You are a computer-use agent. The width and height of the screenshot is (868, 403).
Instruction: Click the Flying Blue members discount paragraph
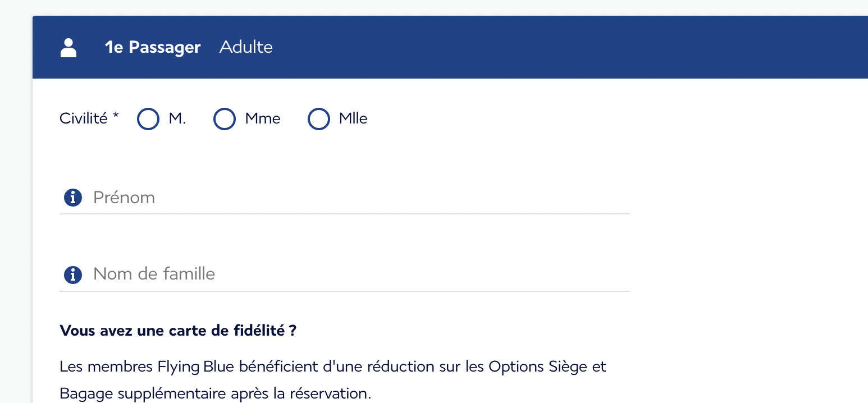pyautogui.click(x=333, y=380)
